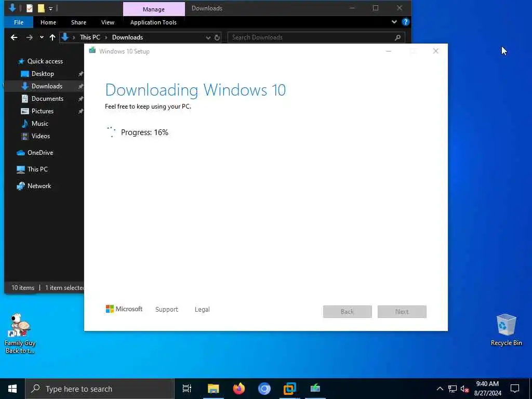Open the clock showing 9:40 AM

coord(487,389)
